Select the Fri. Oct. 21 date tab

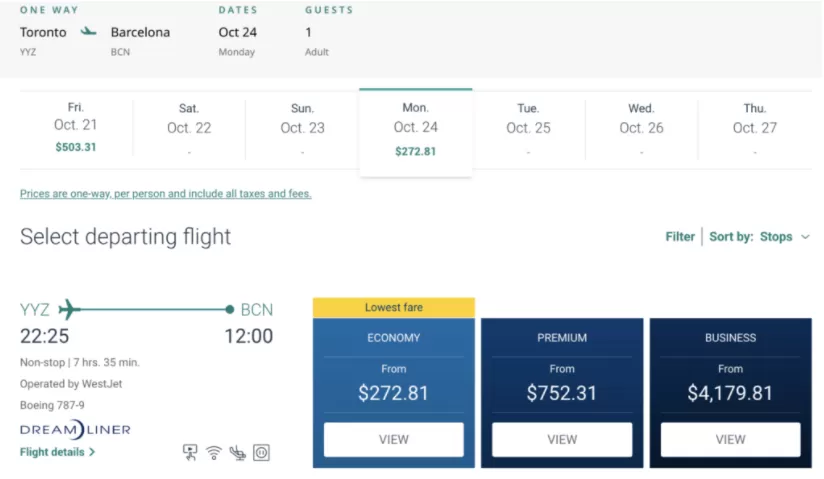[x=76, y=128]
